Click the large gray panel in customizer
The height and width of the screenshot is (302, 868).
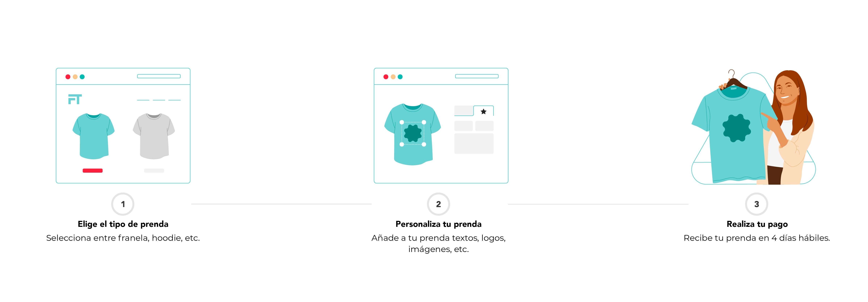coord(474,144)
